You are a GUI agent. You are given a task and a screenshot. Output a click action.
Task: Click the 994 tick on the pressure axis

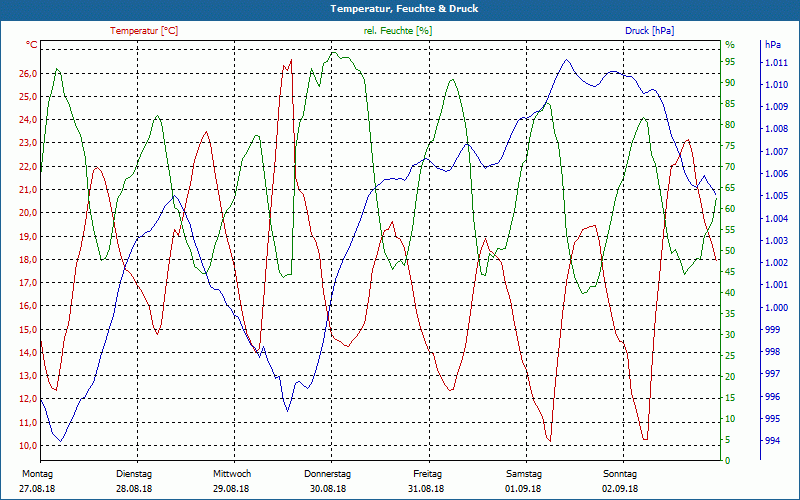(x=772, y=441)
